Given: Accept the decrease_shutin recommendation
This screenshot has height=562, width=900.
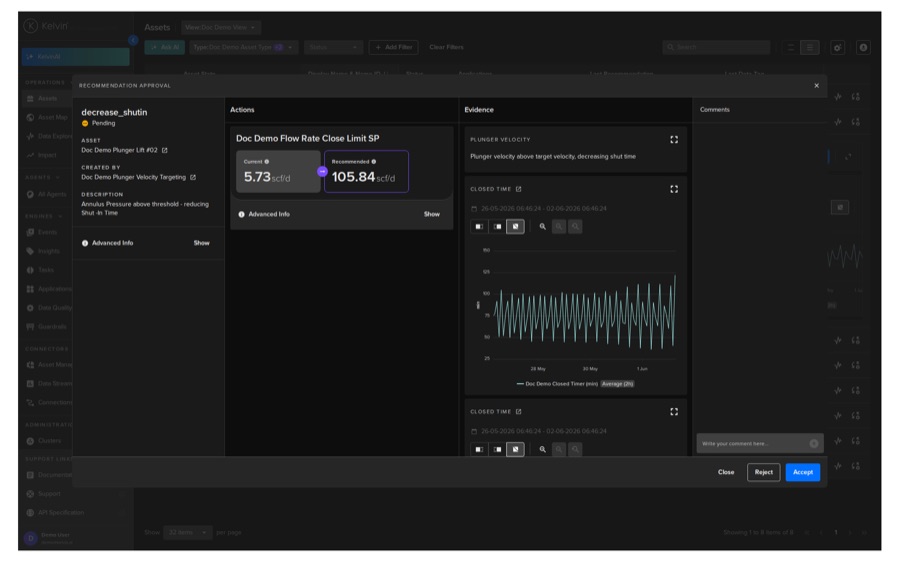Looking at the screenshot, I should click(x=802, y=472).
